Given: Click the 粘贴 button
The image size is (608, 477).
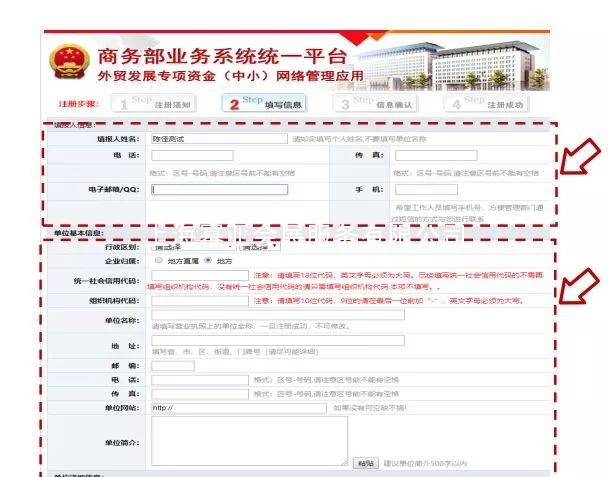Looking at the screenshot, I should pos(365,463).
